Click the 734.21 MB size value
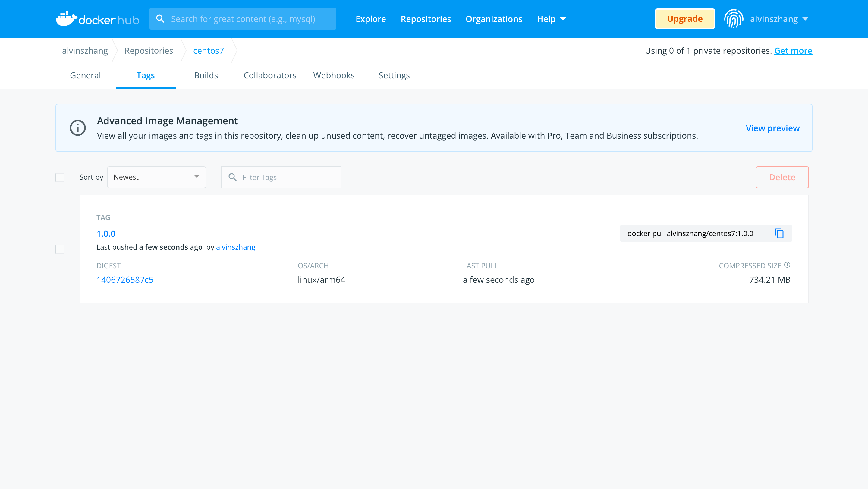The width and height of the screenshot is (868, 489). coord(770,280)
